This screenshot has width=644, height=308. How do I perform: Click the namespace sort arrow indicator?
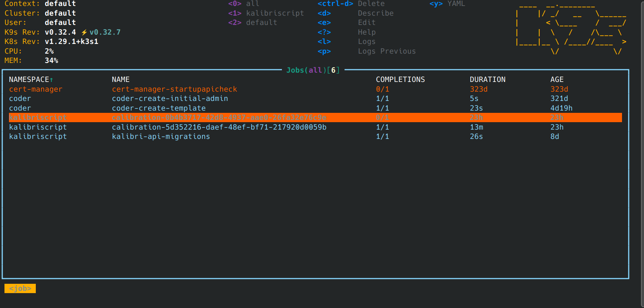pyautogui.click(x=51, y=80)
